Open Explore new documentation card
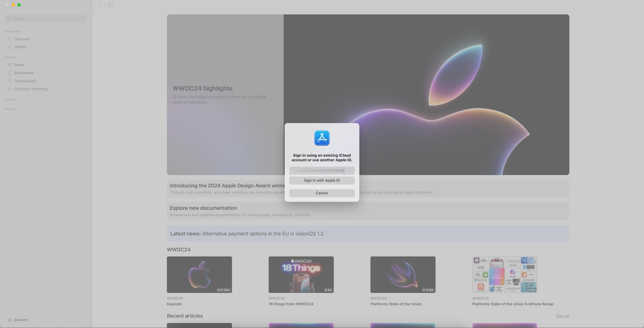 pos(368,211)
